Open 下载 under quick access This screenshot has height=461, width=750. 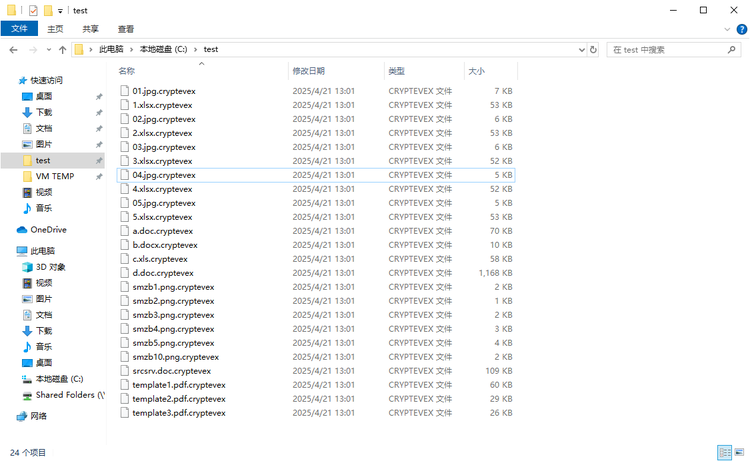pos(44,112)
